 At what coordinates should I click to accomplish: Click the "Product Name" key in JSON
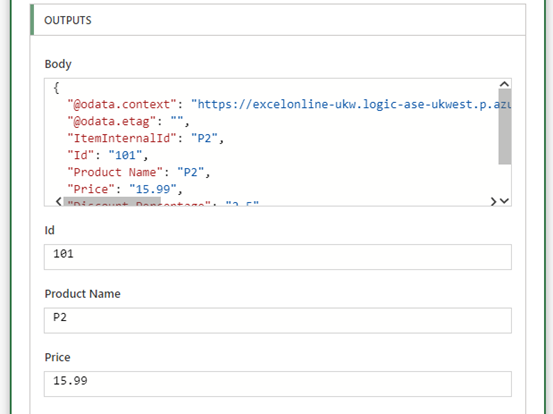click(115, 172)
